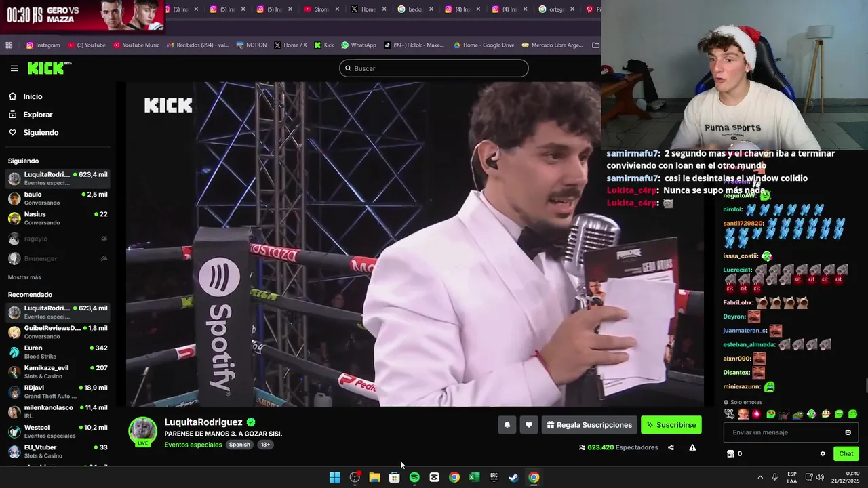Viewport: 868px width, 488px height.
Task: Select the pink heart emote in quick bar
Action: tap(757, 414)
